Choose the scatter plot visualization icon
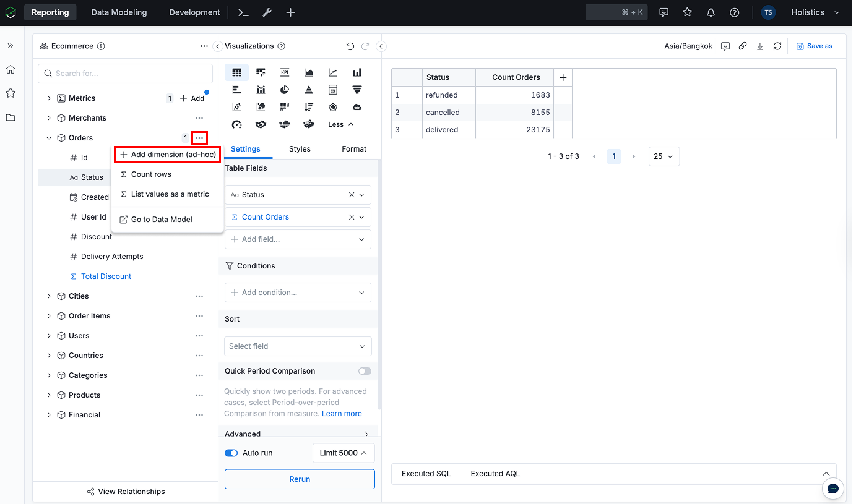This screenshot has width=856, height=504. tap(236, 107)
